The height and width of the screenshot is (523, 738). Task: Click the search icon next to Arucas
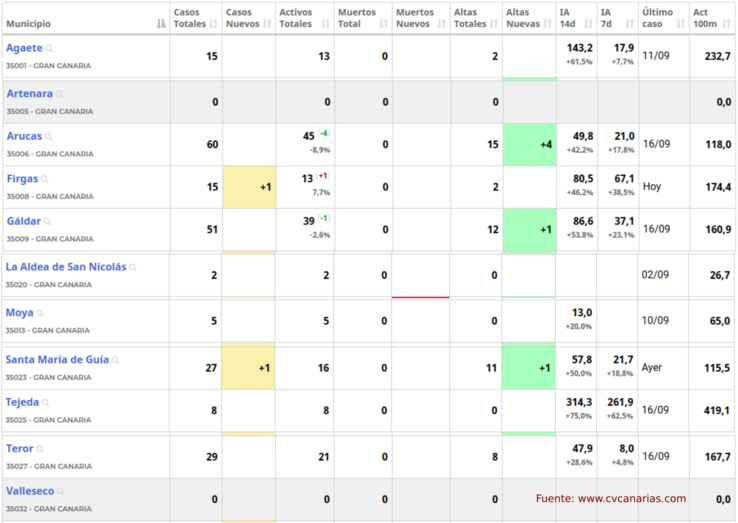[x=49, y=137]
